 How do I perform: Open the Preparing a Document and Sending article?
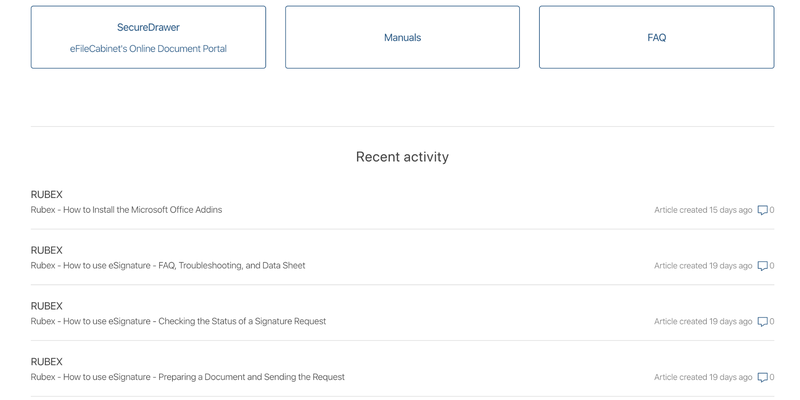point(187,377)
